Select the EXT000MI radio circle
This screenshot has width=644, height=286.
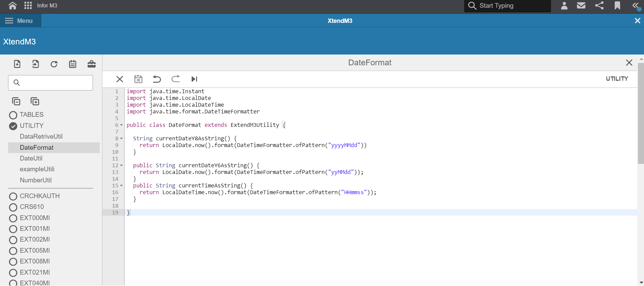coord(13,218)
